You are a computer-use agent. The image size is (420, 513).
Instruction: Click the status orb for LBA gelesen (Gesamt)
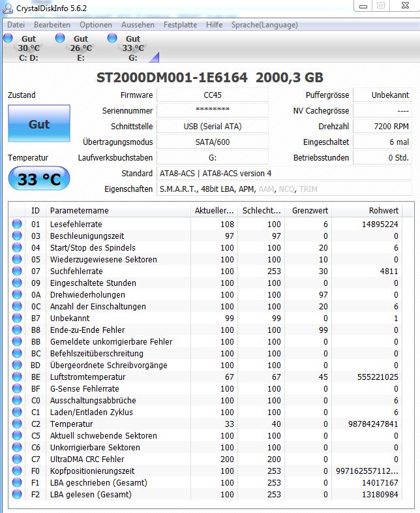click(17, 494)
